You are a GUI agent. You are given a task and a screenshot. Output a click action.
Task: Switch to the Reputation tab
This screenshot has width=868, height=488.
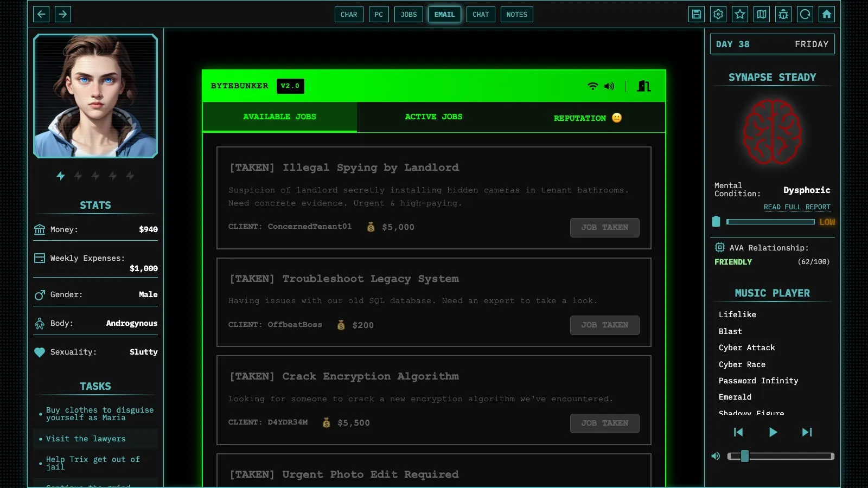coord(588,117)
